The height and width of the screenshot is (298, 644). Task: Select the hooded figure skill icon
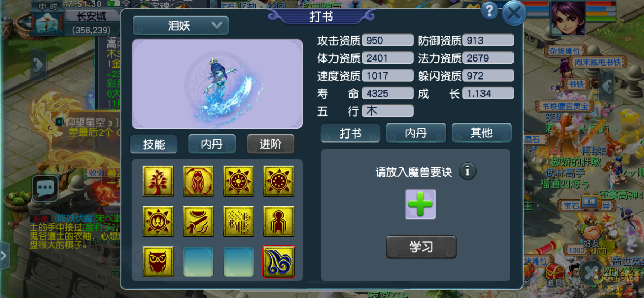[279, 221]
